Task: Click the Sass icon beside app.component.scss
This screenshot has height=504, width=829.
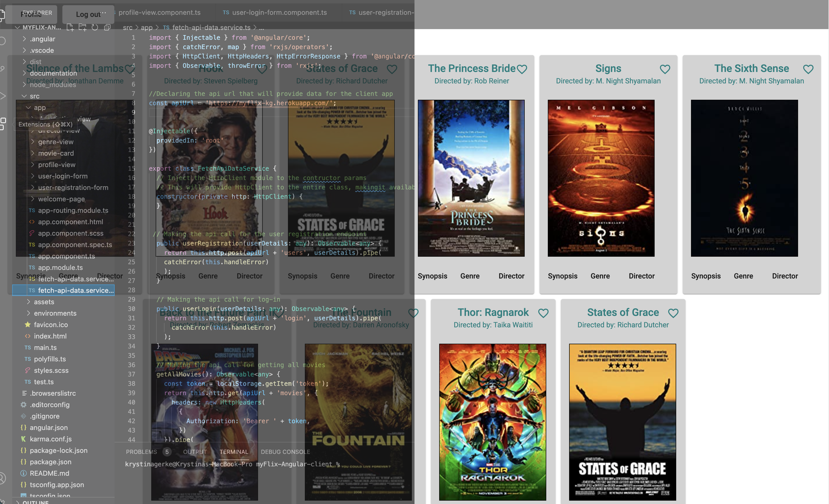Action: (x=32, y=233)
